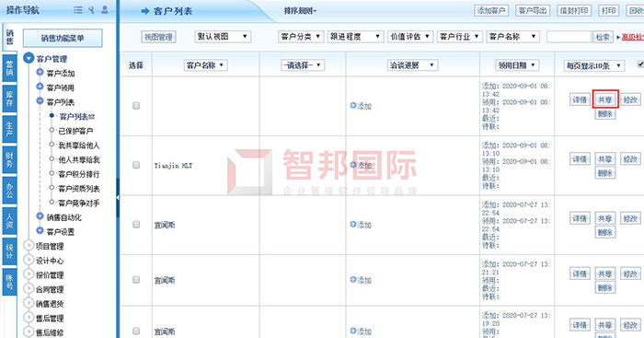This screenshot has width=644, height=338.
Task: Expand the 报价管理 menu icon
Action: click(29, 274)
